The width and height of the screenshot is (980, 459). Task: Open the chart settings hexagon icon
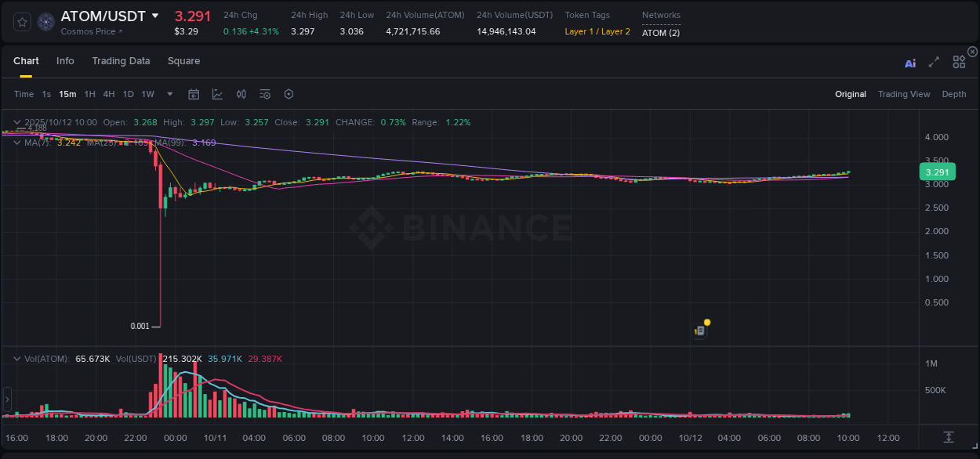pyautogui.click(x=289, y=94)
